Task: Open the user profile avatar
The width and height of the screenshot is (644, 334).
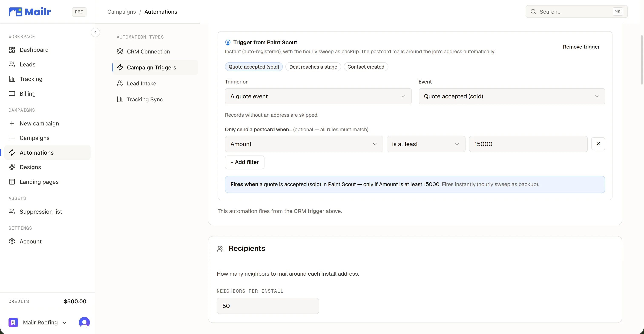Action: 84,322
